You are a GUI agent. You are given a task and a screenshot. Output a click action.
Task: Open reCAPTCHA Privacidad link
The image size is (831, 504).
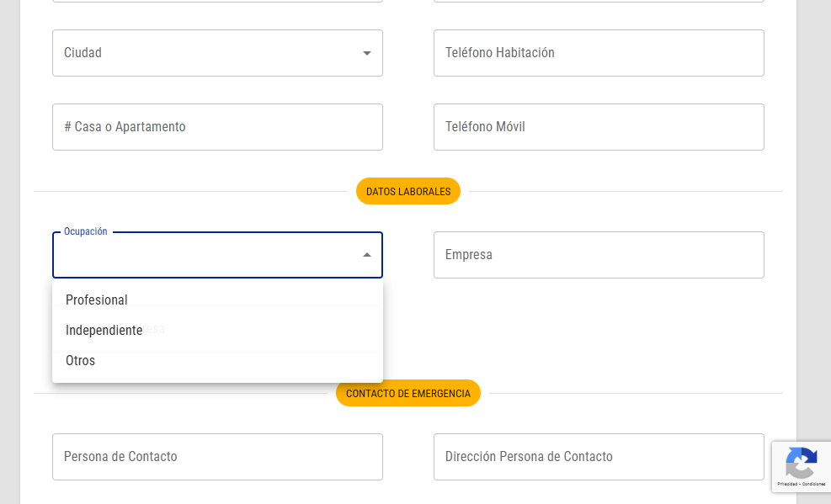tap(787, 484)
